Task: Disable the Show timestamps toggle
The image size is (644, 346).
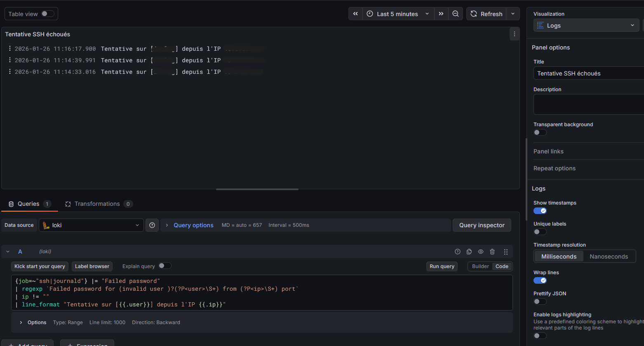Action: [540, 211]
